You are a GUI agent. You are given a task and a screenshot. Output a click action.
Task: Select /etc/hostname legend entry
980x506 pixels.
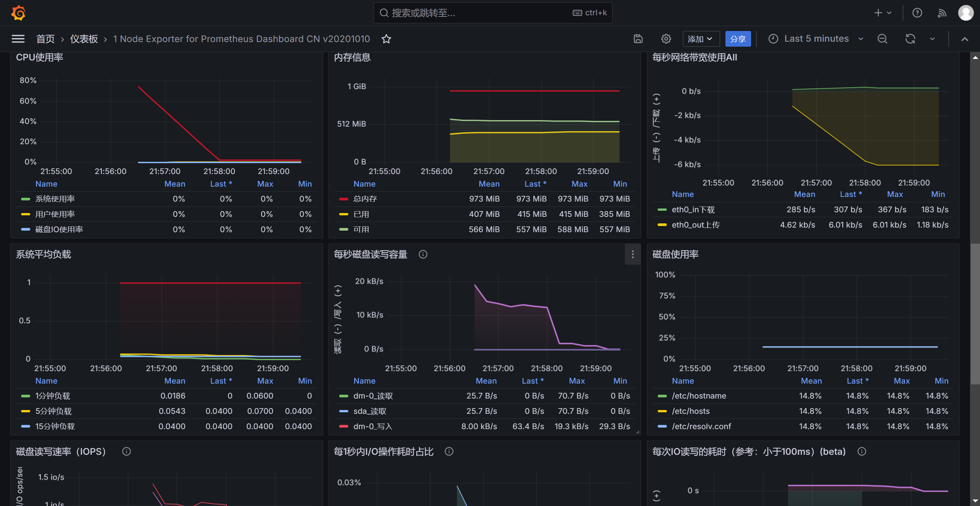[699, 396]
